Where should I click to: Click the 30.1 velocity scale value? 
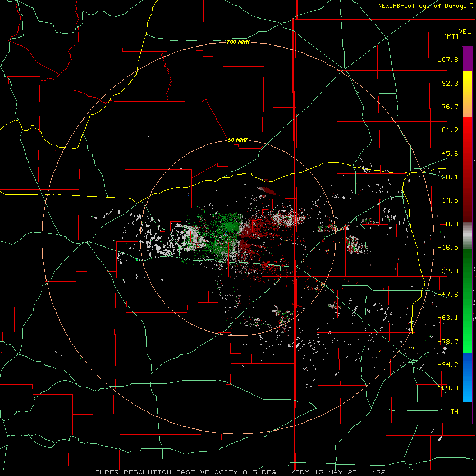450,177
